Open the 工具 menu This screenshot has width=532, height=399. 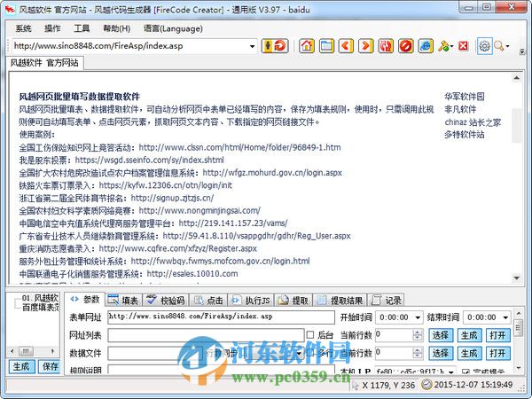(x=82, y=28)
